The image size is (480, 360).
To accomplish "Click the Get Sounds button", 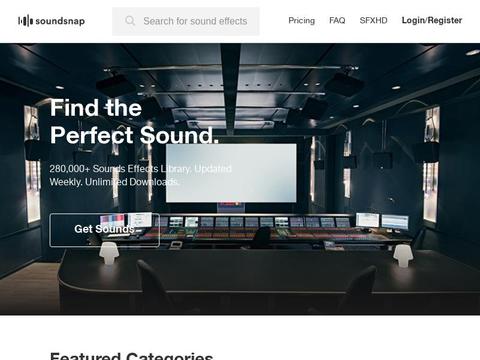I will (105, 230).
